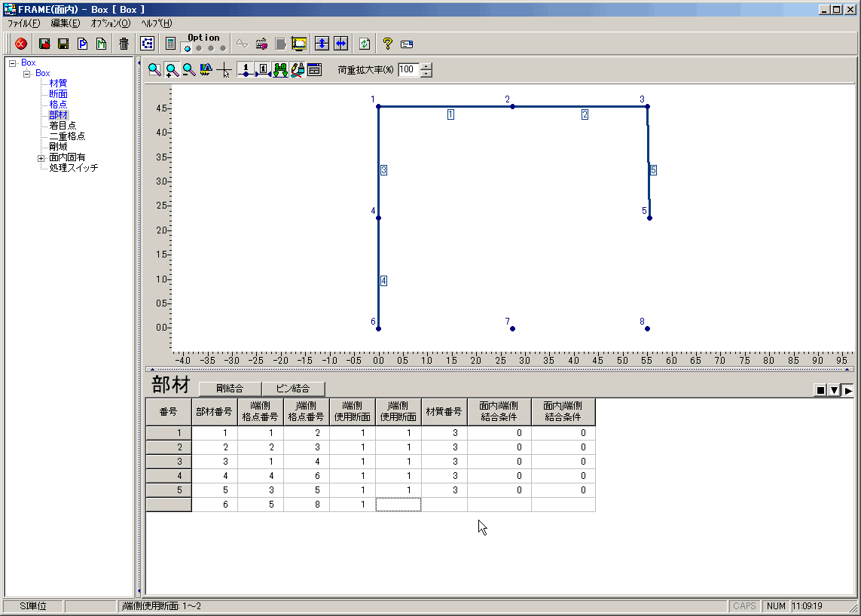
Task: Increase 荷重拡大率 with spinner up arrow
Action: tap(426, 66)
